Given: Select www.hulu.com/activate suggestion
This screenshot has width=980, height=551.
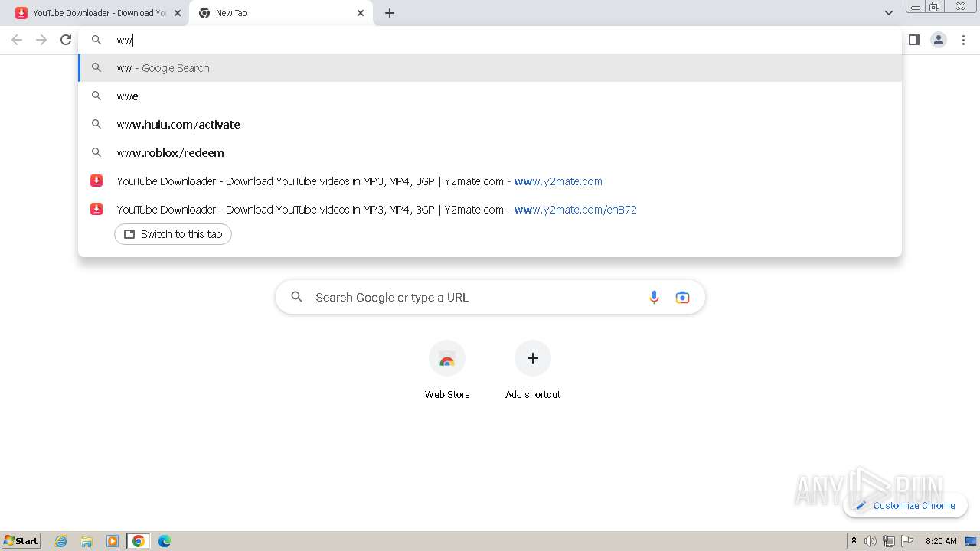Looking at the screenshot, I should pos(490,125).
